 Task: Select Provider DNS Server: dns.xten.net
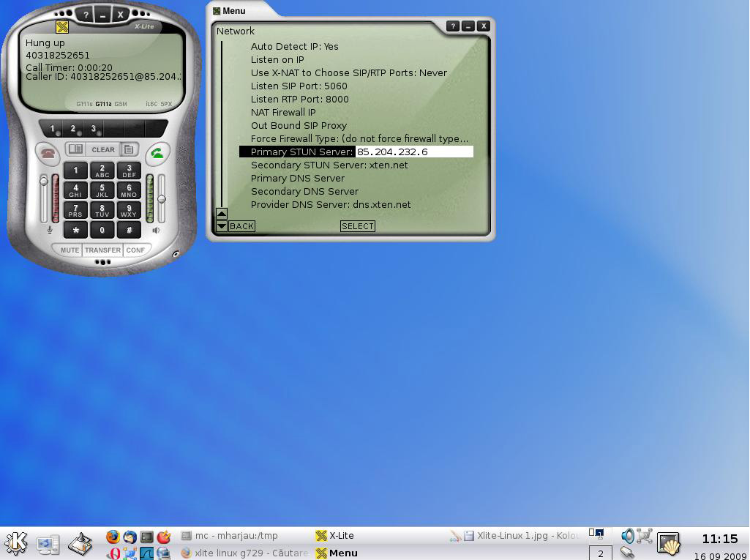[x=331, y=204]
